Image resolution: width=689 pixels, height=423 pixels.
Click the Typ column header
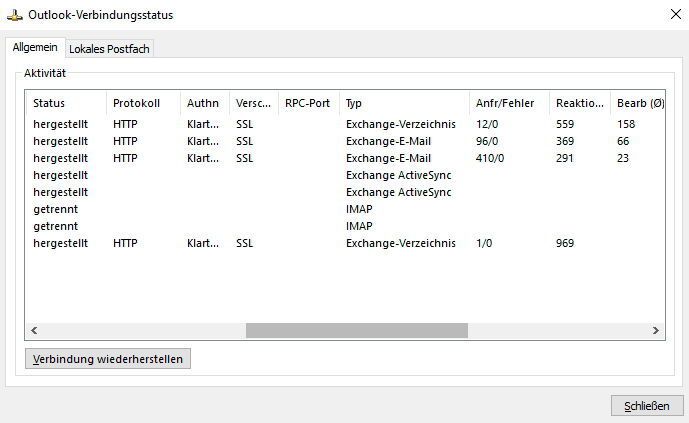coord(404,103)
